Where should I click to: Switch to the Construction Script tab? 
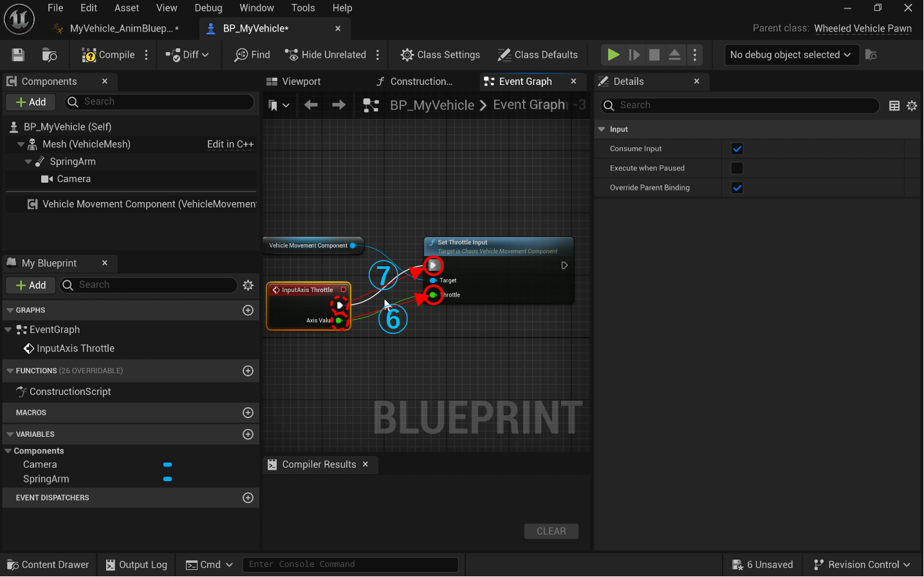(x=414, y=82)
